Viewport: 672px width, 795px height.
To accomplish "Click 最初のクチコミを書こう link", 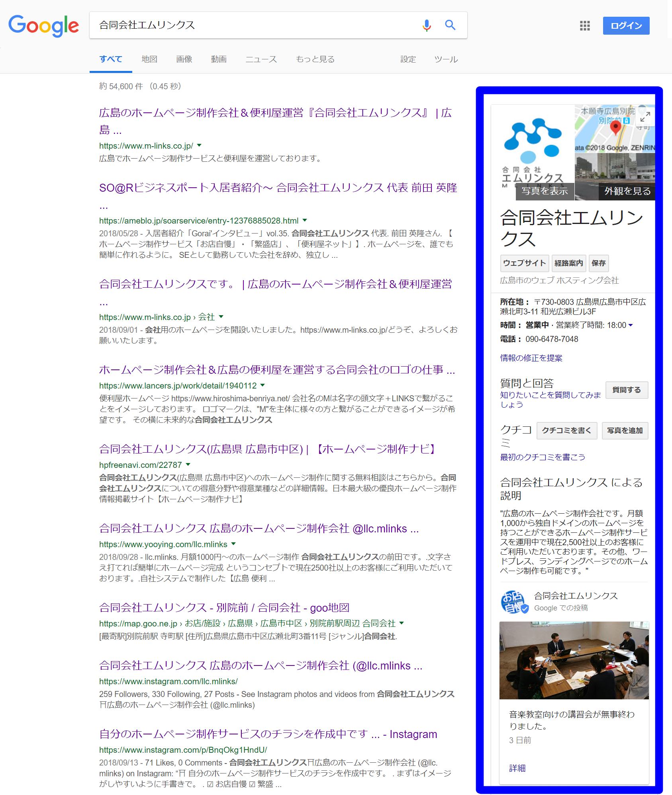I will point(543,457).
